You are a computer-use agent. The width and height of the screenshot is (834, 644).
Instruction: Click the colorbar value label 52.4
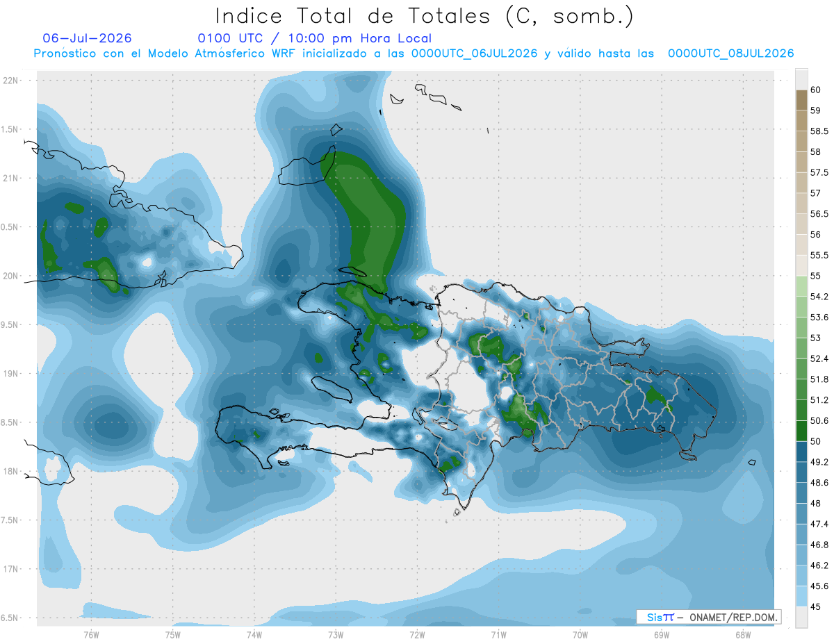tap(819, 358)
